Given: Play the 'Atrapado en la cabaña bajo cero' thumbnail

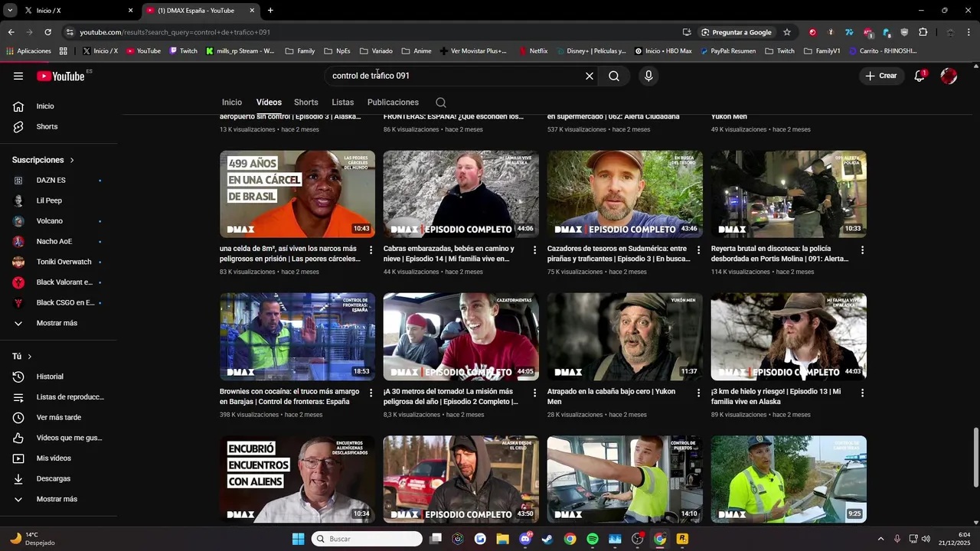Looking at the screenshot, I should point(625,337).
